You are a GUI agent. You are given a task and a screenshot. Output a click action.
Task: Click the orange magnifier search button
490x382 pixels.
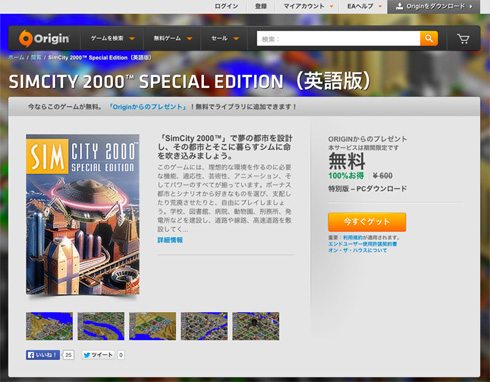[429, 39]
